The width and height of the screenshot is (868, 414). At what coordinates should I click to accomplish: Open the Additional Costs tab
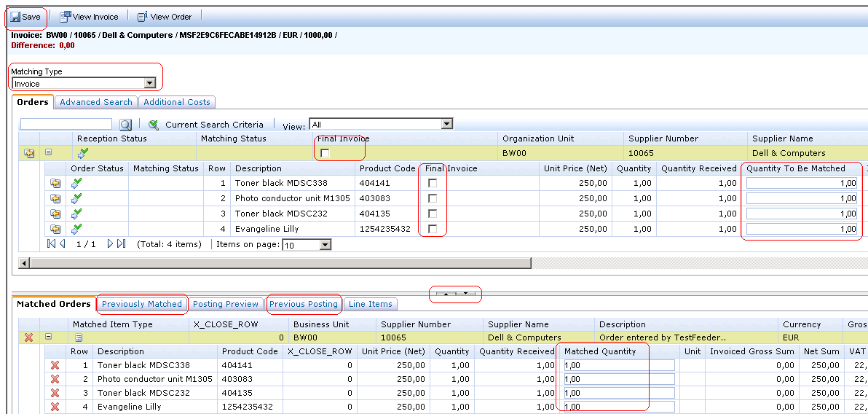(177, 102)
